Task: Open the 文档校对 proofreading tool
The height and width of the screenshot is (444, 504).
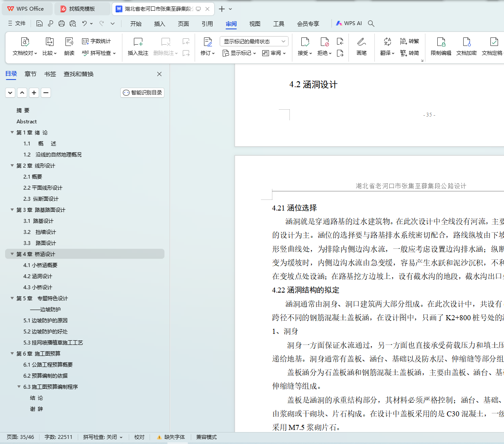Action: 25,46
